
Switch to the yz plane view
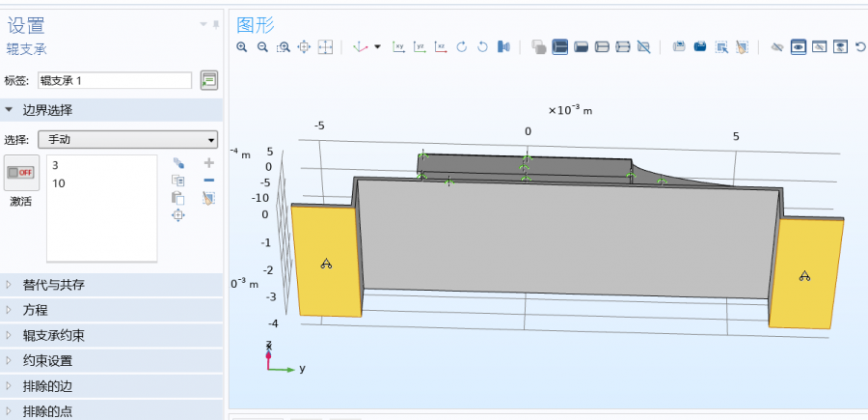click(x=420, y=46)
